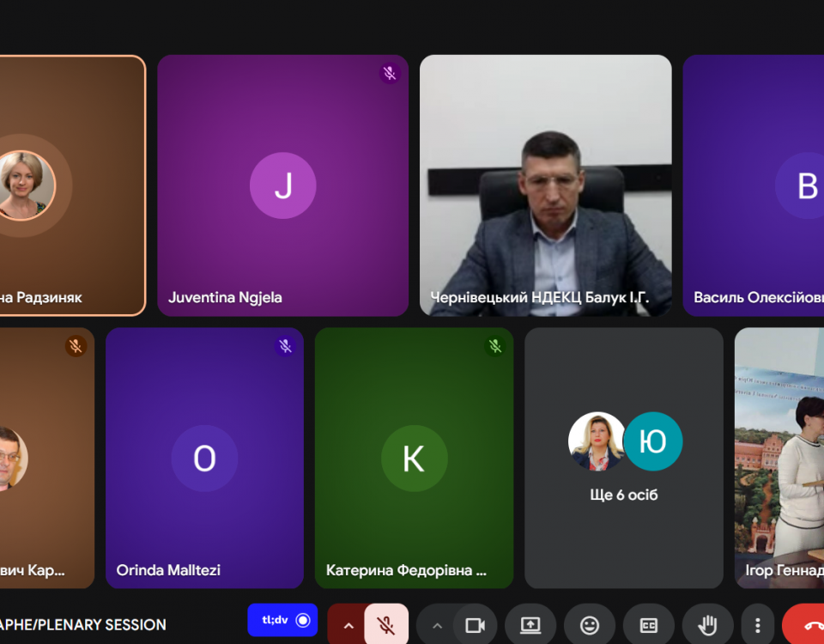Open the emoji reactions picker
The width and height of the screenshot is (824, 644).
pyautogui.click(x=590, y=625)
